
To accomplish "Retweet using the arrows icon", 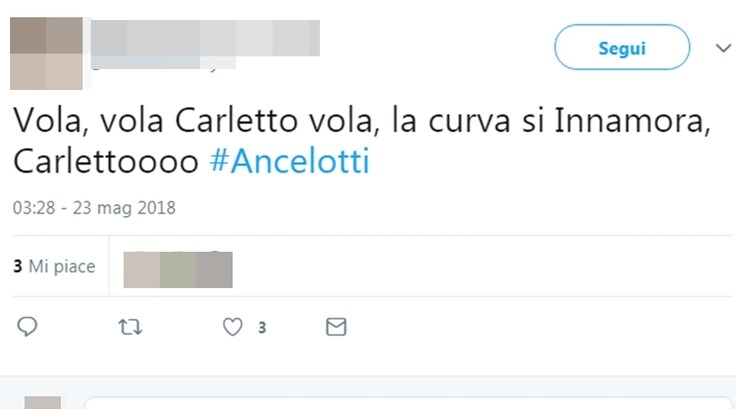I will [130, 327].
